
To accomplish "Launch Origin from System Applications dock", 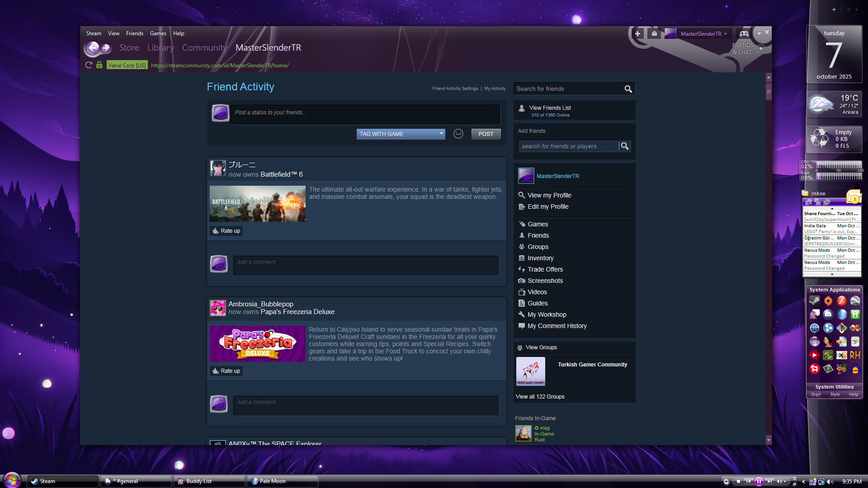I will 828,301.
